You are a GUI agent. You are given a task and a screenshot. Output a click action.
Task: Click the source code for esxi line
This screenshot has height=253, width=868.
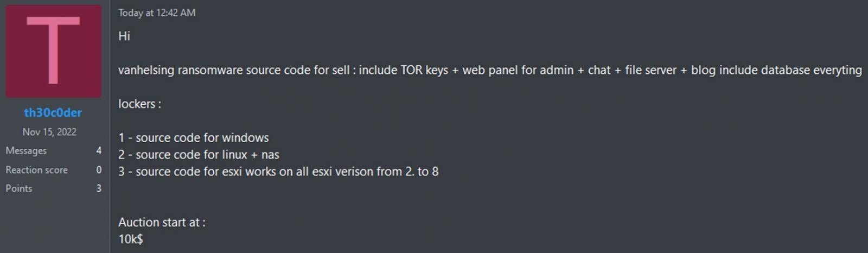pos(278,172)
